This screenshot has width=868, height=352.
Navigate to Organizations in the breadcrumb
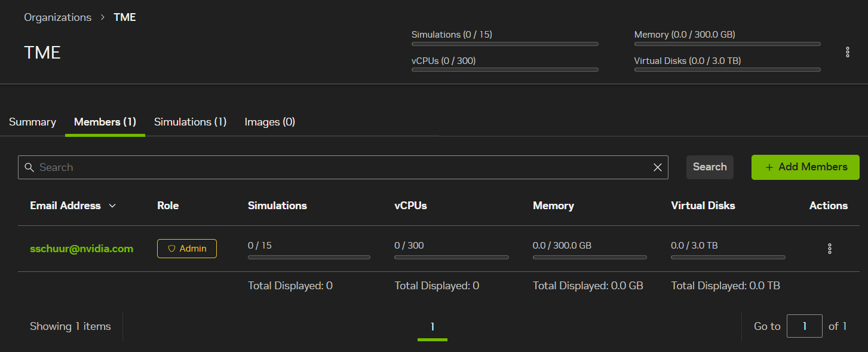click(57, 17)
